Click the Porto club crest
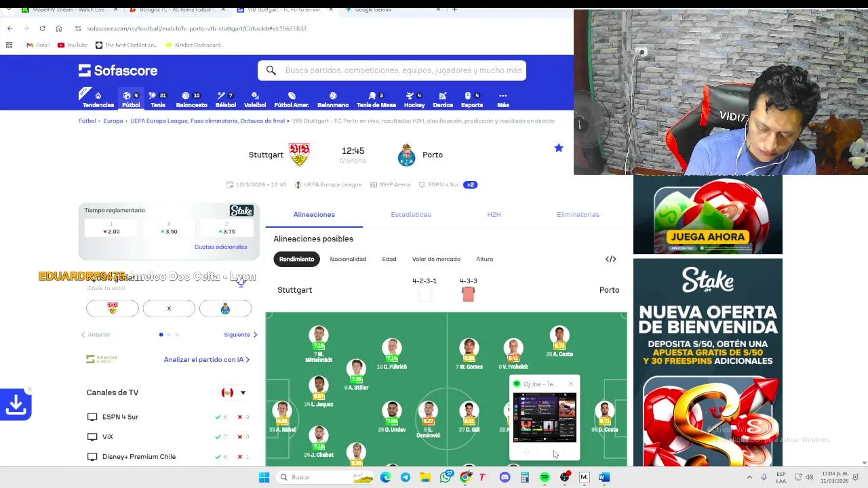 (406, 155)
